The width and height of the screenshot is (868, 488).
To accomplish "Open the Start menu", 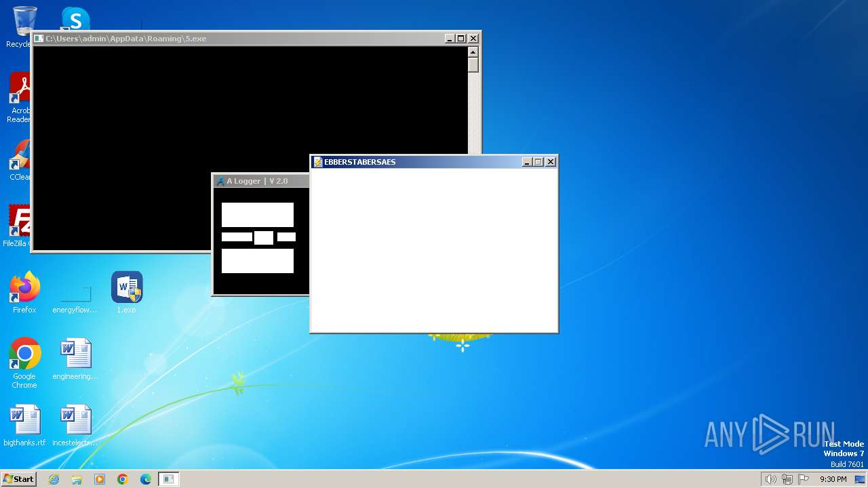I will point(18,479).
